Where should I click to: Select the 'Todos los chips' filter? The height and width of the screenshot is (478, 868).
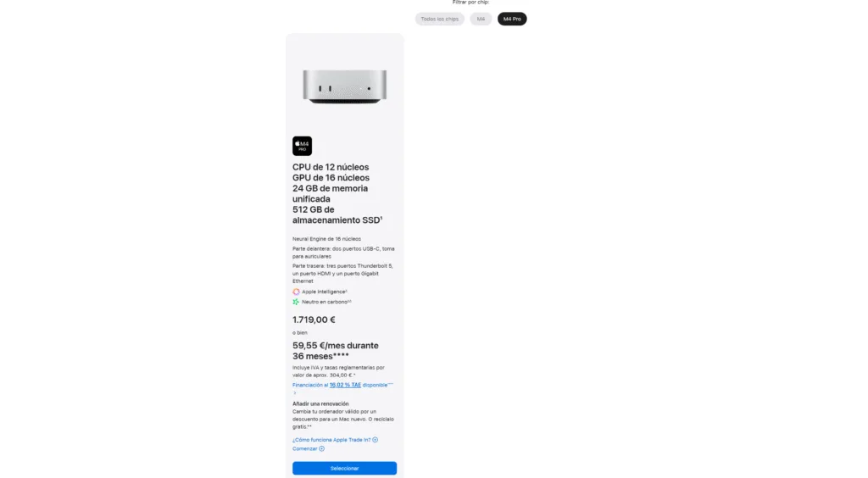(440, 19)
